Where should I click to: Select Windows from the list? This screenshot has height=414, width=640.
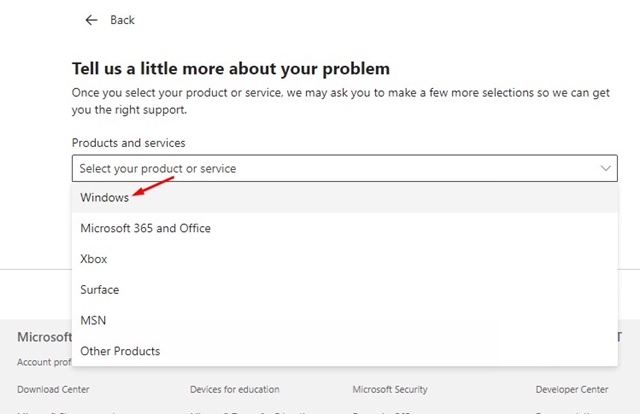(344, 198)
